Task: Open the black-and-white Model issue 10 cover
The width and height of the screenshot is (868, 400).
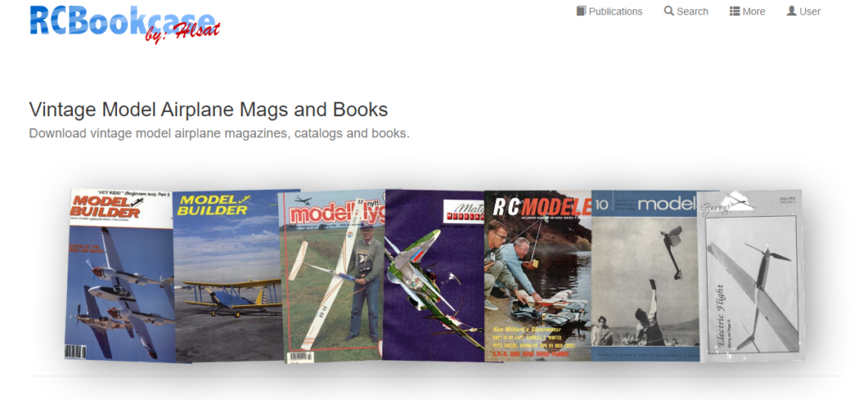Action: [644, 275]
